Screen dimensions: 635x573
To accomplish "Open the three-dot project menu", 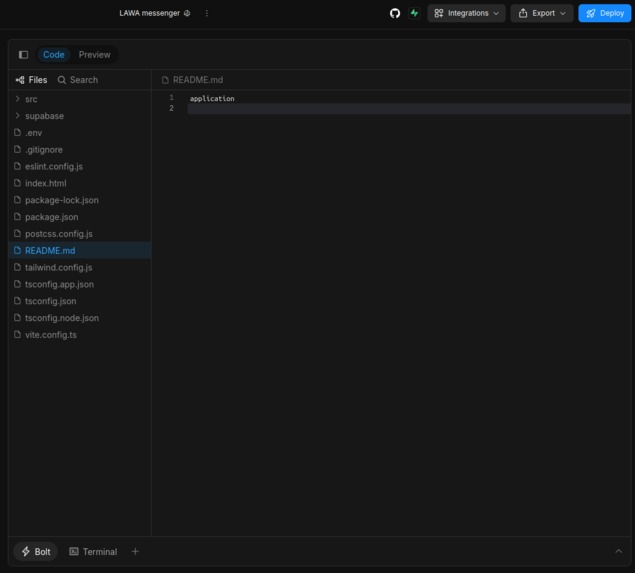I will coord(207,13).
